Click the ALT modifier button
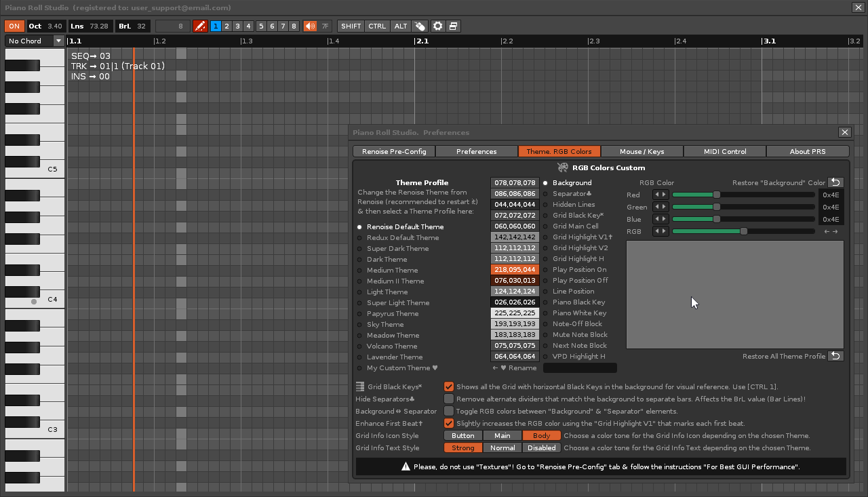The height and width of the screenshot is (497, 868). coord(401,26)
